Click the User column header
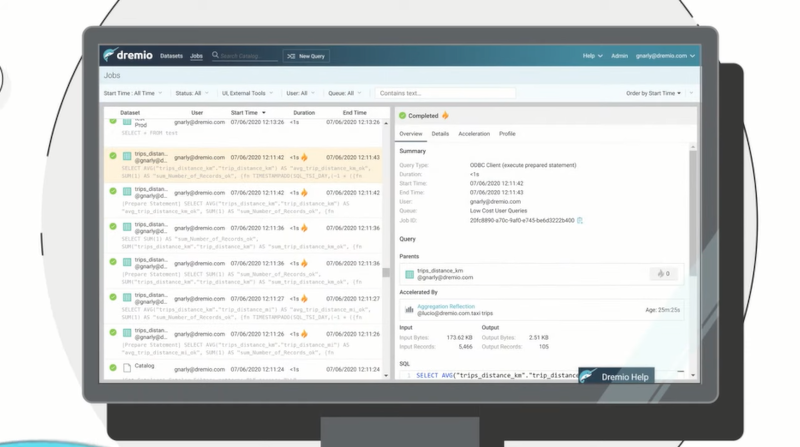 click(197, 113)
